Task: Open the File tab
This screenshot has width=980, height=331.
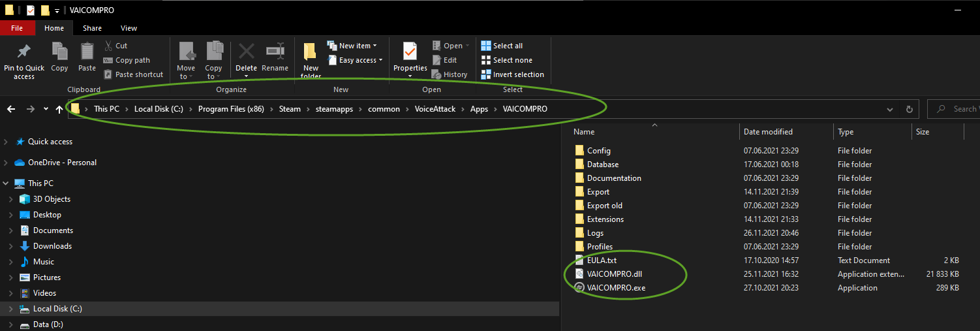Action: [17, 28]
